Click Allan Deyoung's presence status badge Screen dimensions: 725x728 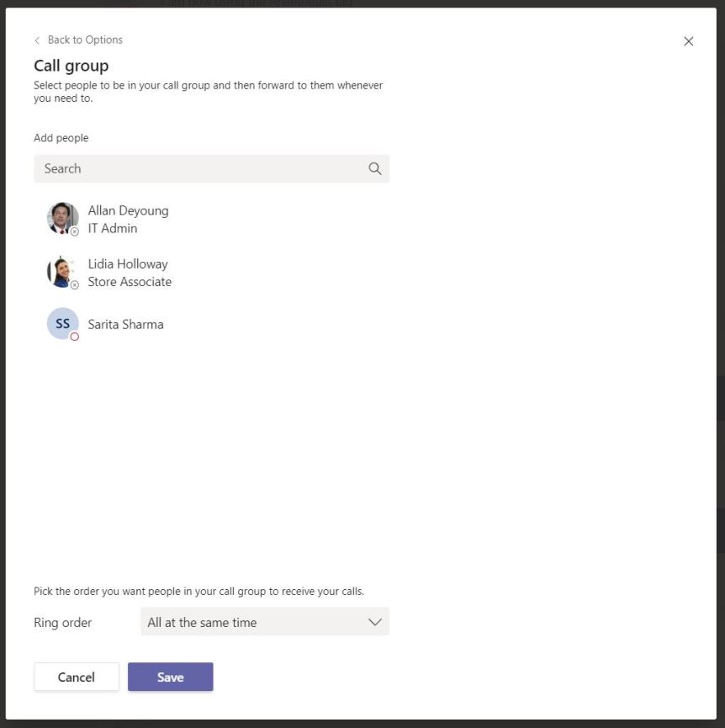(x=75, y=231)
